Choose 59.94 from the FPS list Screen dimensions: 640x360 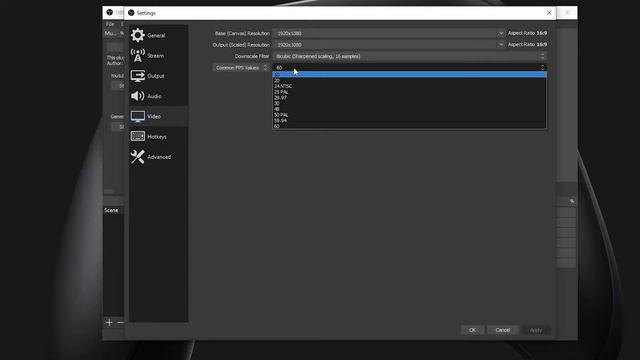coord(409,121)
